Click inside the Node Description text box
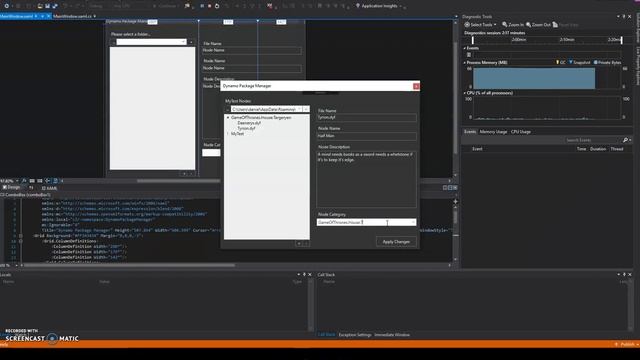640x360 pixels. 367,179
